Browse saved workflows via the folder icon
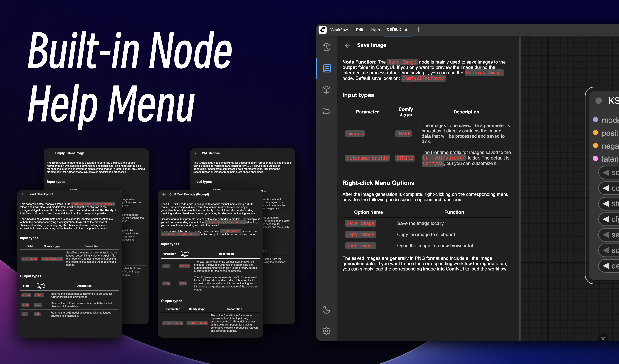 327,111
